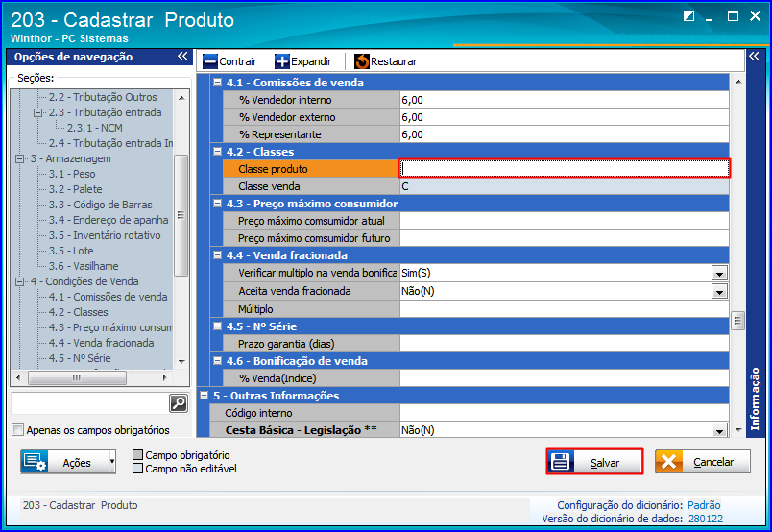Click the % Vendedor interno value field
This screenshot has height=532, width=772.
coord(565,100)
